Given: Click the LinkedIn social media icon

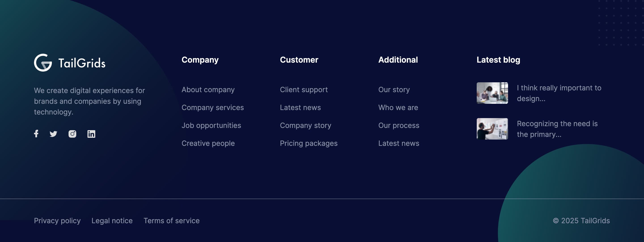Looking at the screenshot, I should [x=91, y=134].
